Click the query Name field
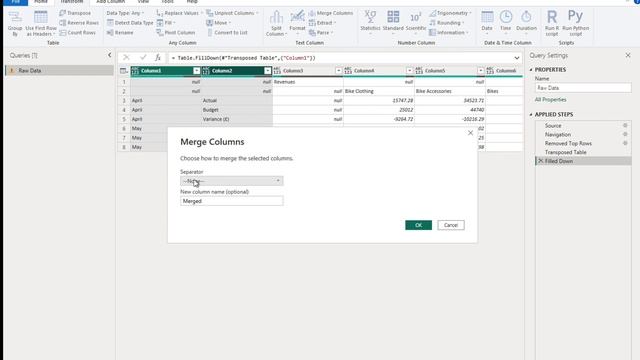Image resolution: width=640 pixels, height=360 pixels. 583,88
